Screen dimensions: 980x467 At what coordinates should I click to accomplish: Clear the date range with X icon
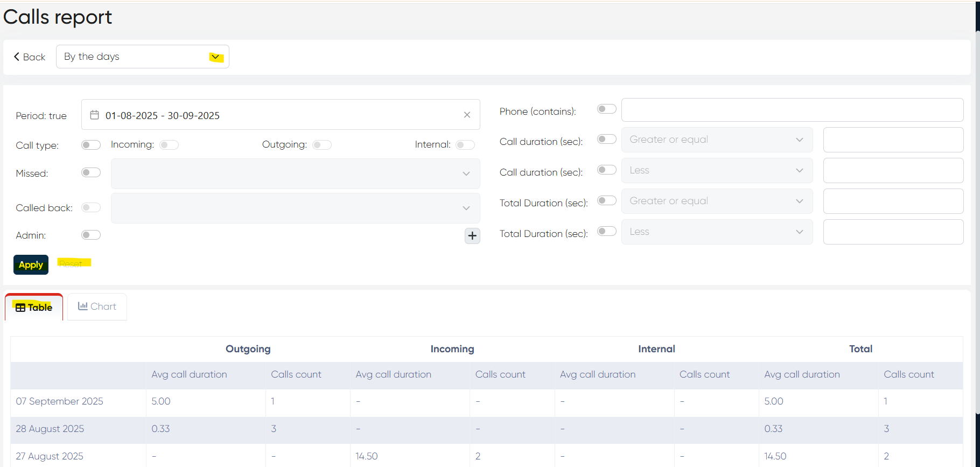[467, 115]
